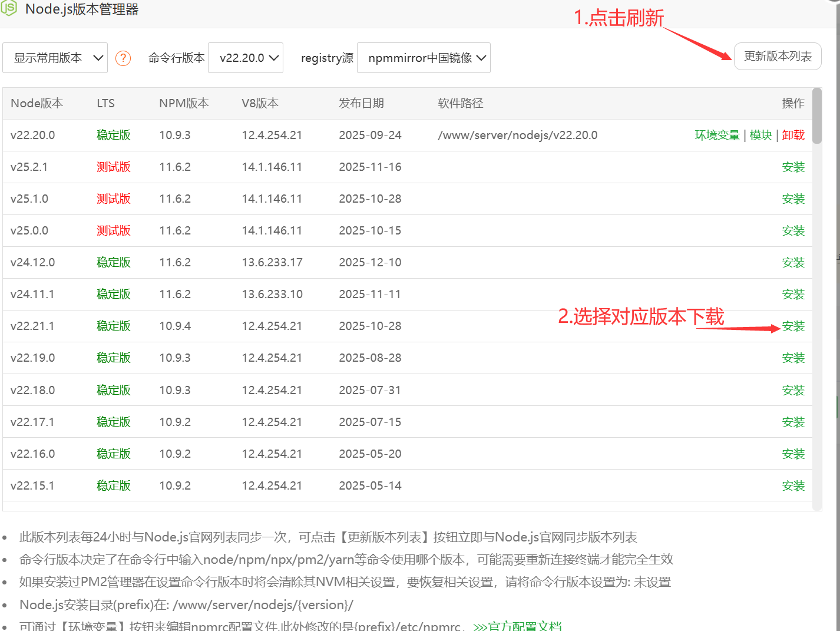Click the 更新版本列表 button
Image resolution: width=840 pixels, height=631 pixels.
point(777,57)
